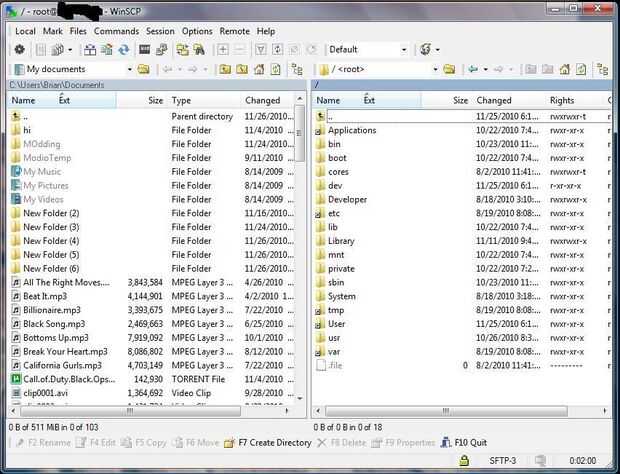Click F2 Rename button

pos(43,443)
